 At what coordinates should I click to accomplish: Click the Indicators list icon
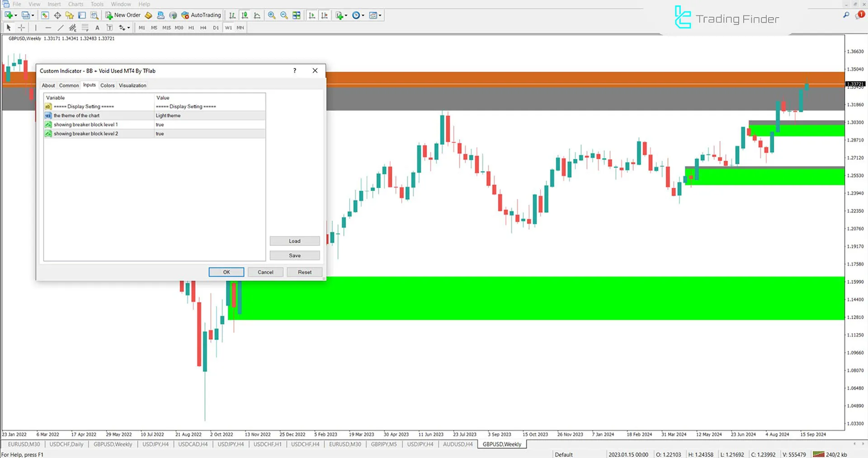(340, 15)
